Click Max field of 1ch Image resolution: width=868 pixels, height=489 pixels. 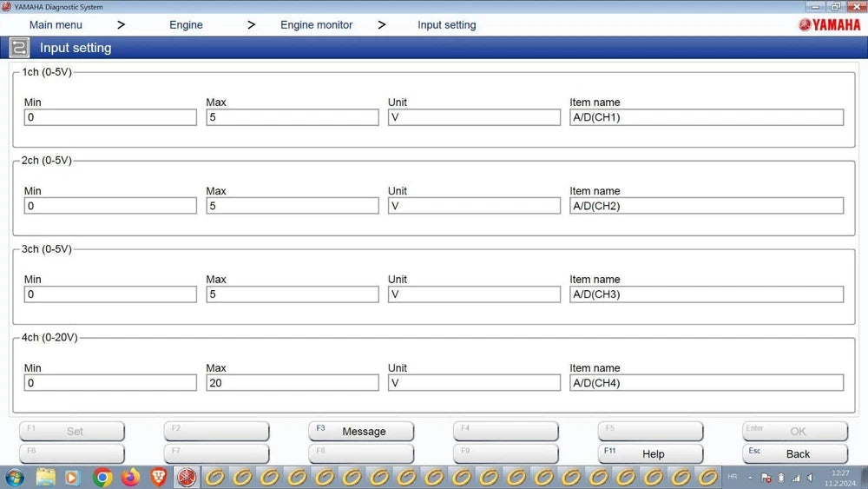(293, 117)
